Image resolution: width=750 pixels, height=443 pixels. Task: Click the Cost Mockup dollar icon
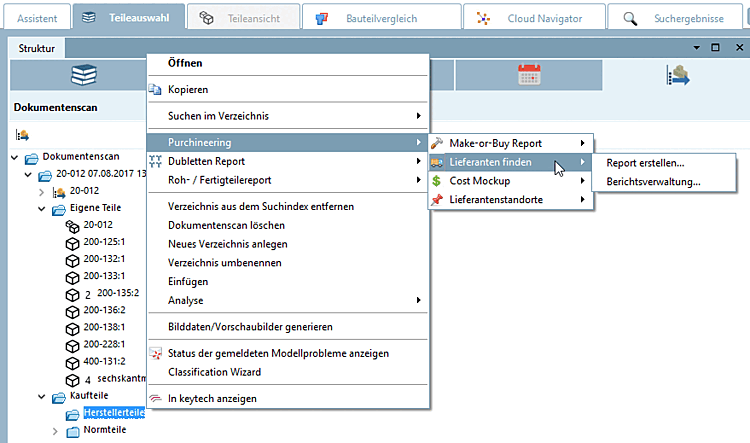pos(437,181)
